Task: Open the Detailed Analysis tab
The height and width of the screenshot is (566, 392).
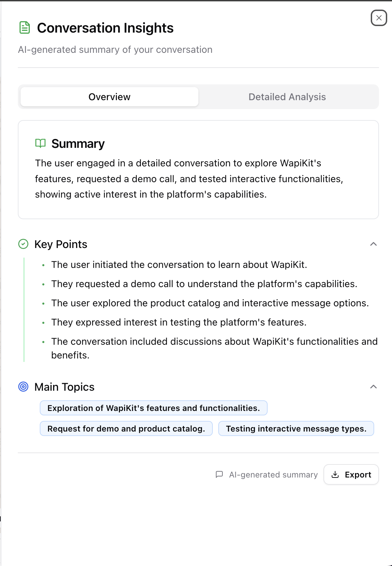Action: click(x=287, y=97)
